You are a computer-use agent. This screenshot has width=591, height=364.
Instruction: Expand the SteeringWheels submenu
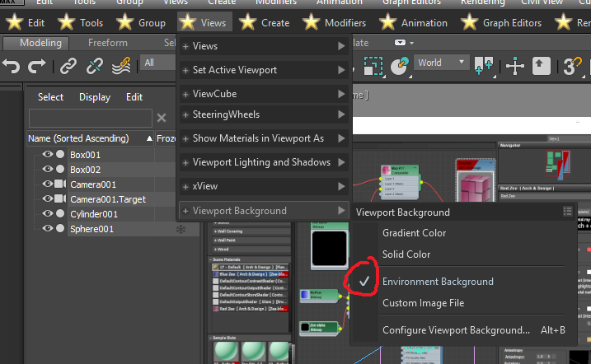[x=264, y=114]
